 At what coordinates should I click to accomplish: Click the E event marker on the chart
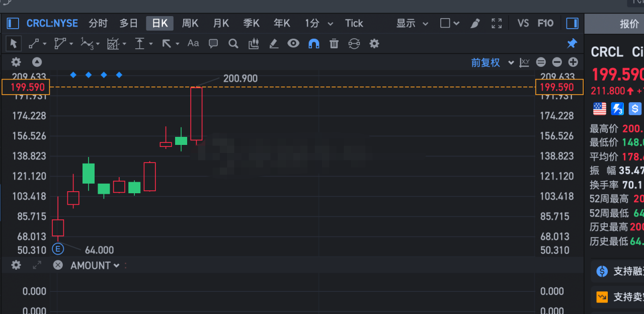coord(58,249)
